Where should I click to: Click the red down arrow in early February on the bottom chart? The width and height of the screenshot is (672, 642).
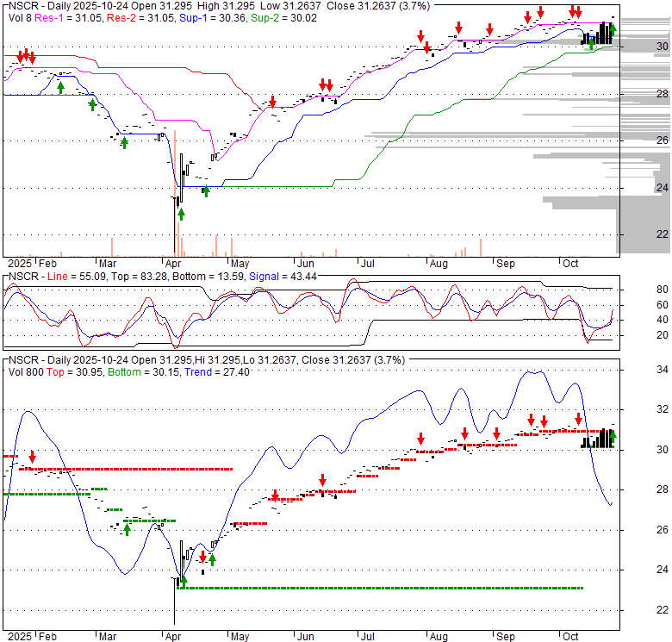[x=32, y=457]
